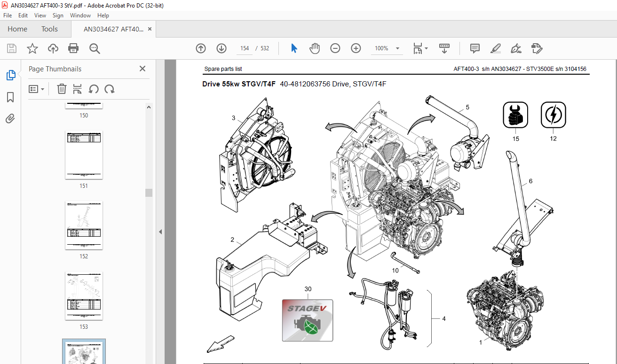Zoom out with minus icon
Image resolution: width=617 pixels, height=364 pixels.
tap(335, 48)
